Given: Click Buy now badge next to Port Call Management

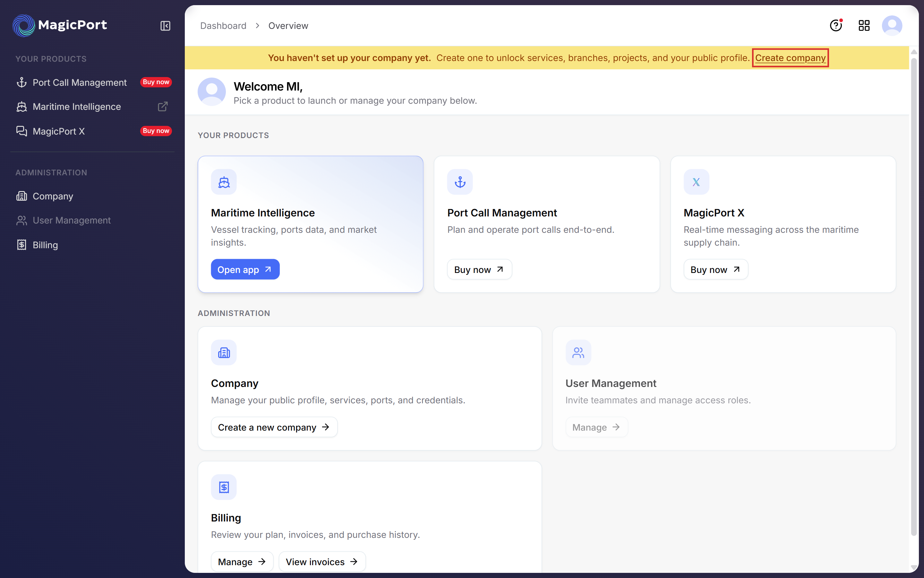Looking at the screenshot, I should click(x=156, y=82).
